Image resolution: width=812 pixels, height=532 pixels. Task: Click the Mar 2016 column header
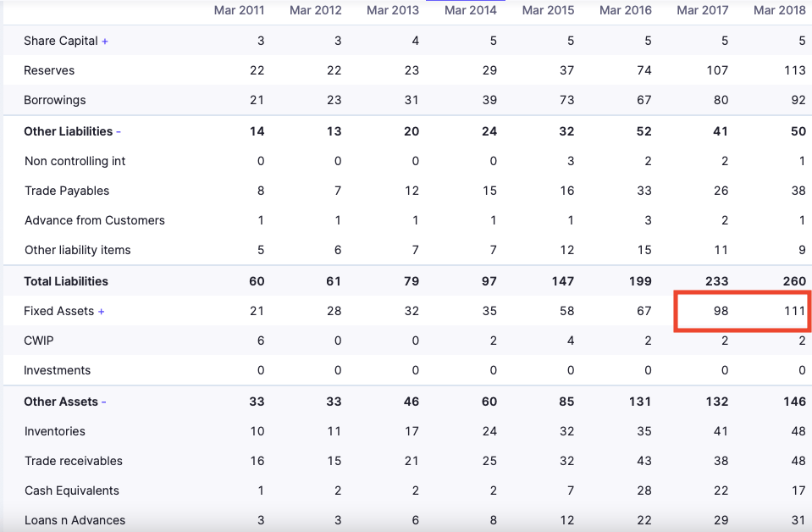(626, 10)
